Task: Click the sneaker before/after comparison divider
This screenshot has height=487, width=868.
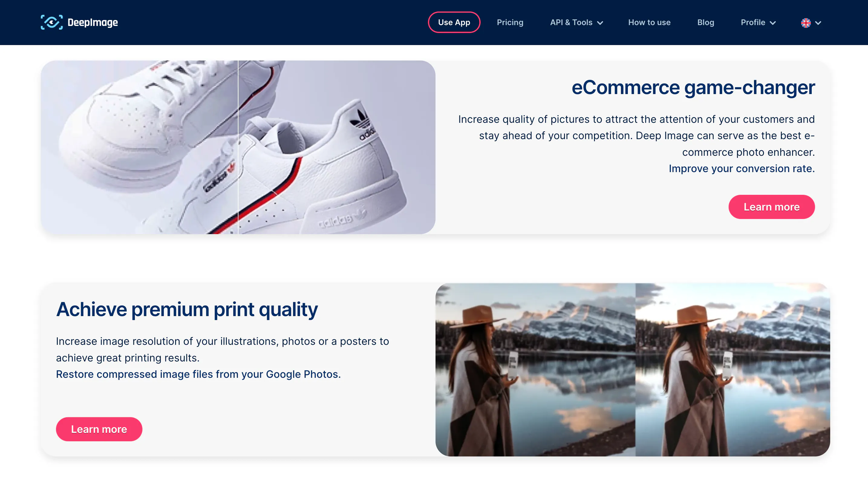Action: pyautogui.click(x=238, y=147)
